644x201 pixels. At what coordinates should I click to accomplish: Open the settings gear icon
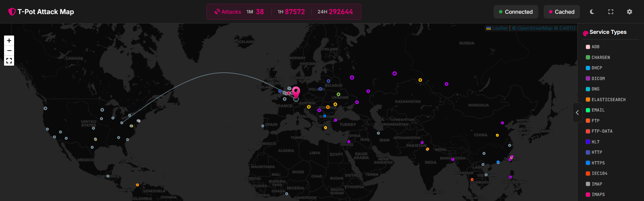(630, 12)
